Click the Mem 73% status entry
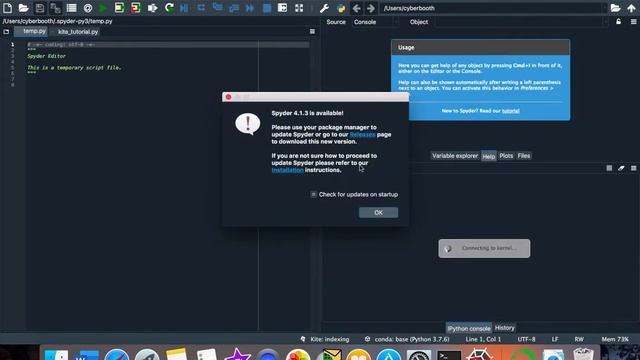640x360 pixels. tap(615, 339)
